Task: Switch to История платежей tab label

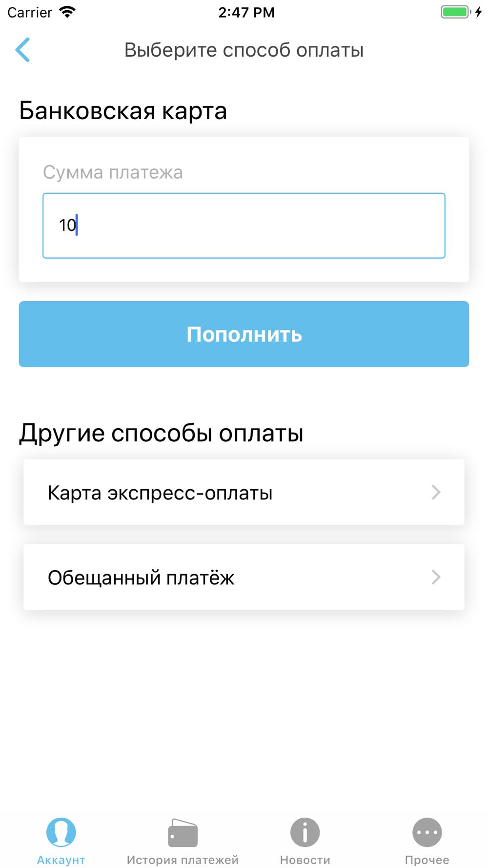Action: (183, 860)
